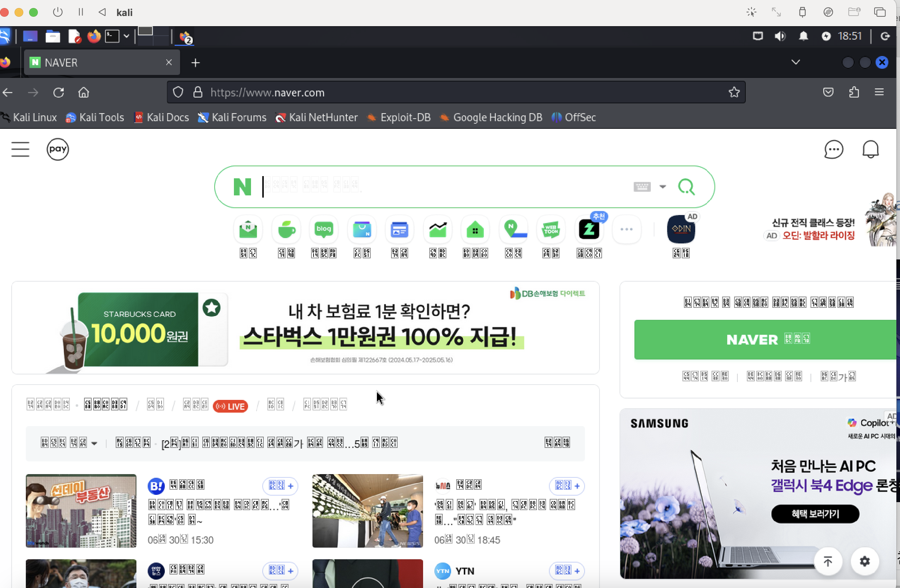The height and width of the screenshot is (588, 900).
Task: Open Kali Docs bookmark
Action: pos(162,118)
